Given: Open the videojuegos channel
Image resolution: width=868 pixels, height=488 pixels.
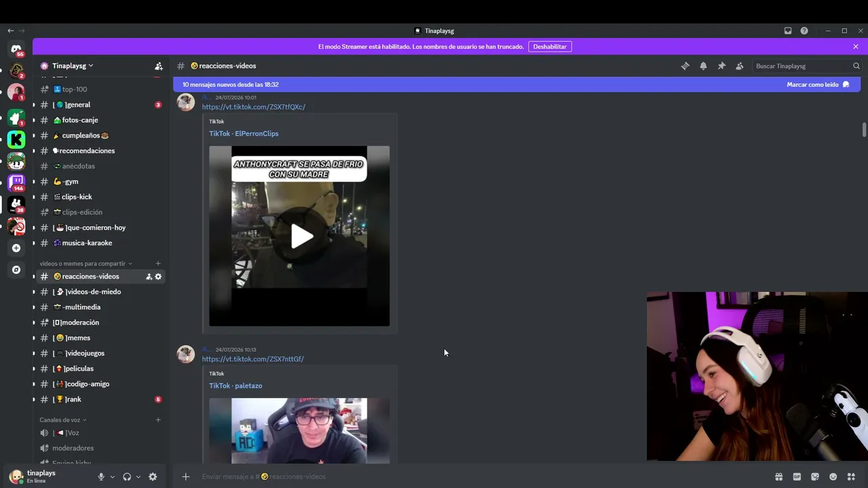Looking at the screenshot, I should 100,353.
